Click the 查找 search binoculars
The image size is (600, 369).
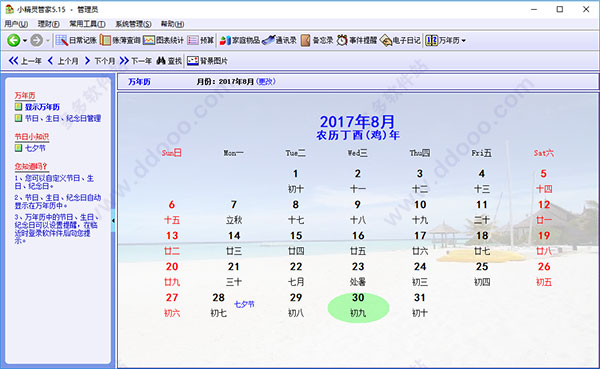169,61
